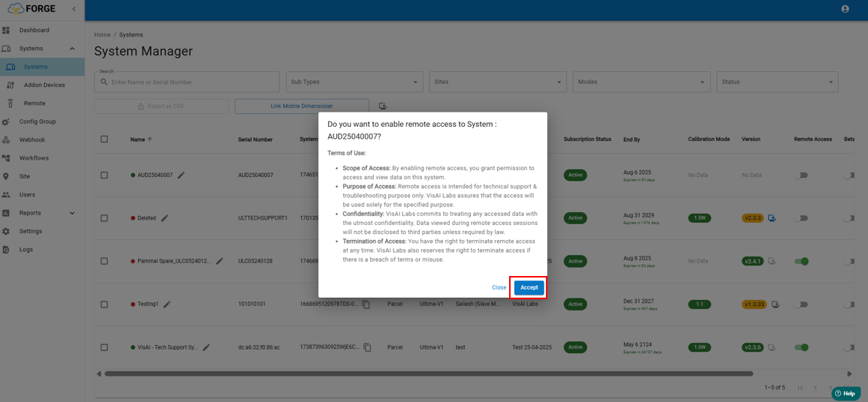Copy system ID in VisAI - Tech Support row

(366, 347)
